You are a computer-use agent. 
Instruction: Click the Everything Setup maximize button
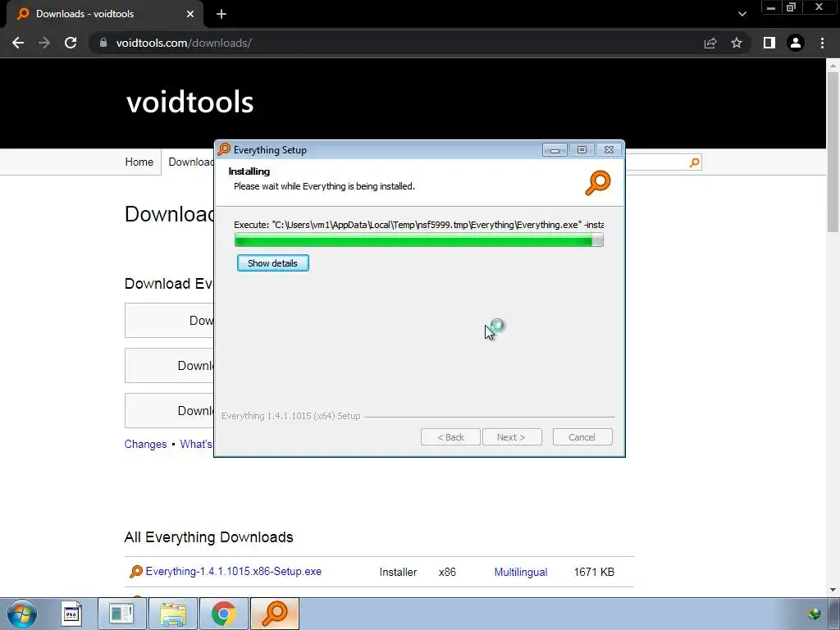click(582, 150)
